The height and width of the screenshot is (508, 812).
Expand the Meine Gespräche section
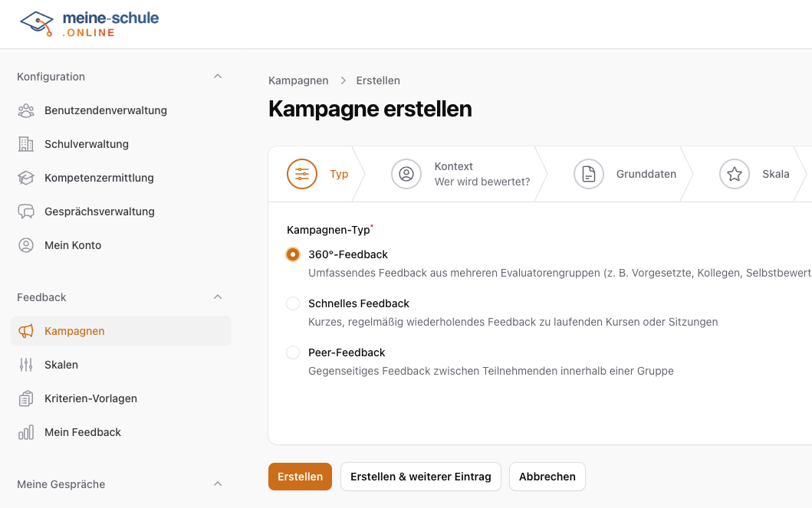(x=218, y=483)
